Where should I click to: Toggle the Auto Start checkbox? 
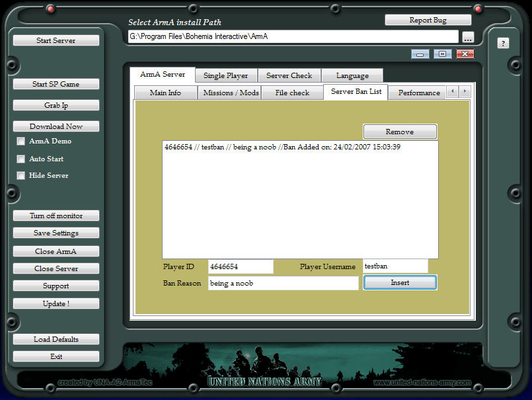21,159
